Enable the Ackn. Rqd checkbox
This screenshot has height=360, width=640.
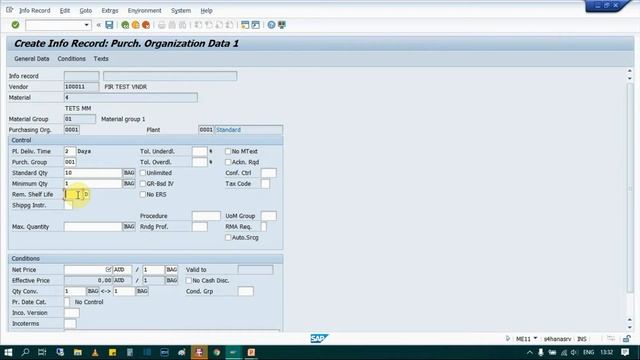click(x=228, y=162)
